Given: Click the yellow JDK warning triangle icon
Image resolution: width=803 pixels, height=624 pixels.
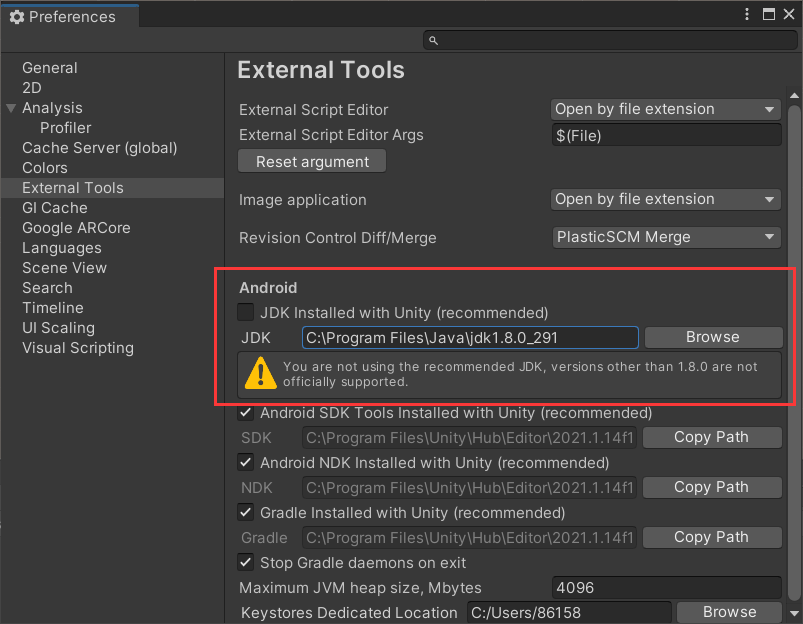Looking at the screenshot, I should [x=260, y=374].
